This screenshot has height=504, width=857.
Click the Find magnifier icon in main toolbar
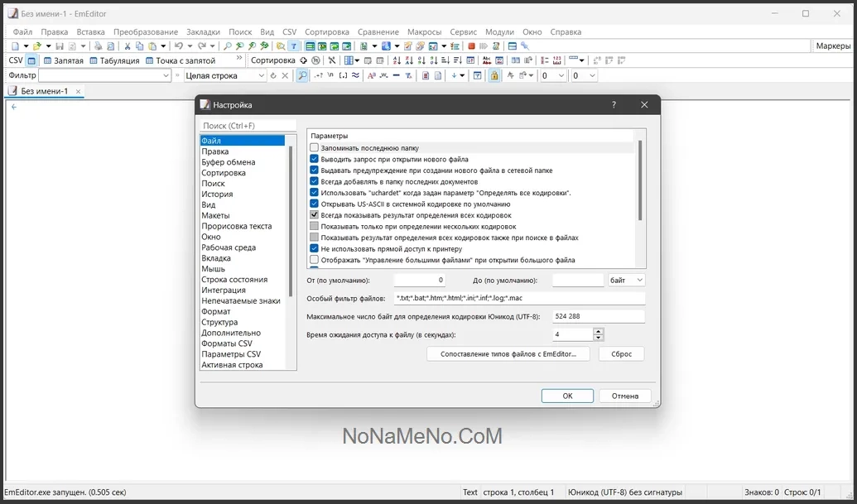(x=228, y=46)
